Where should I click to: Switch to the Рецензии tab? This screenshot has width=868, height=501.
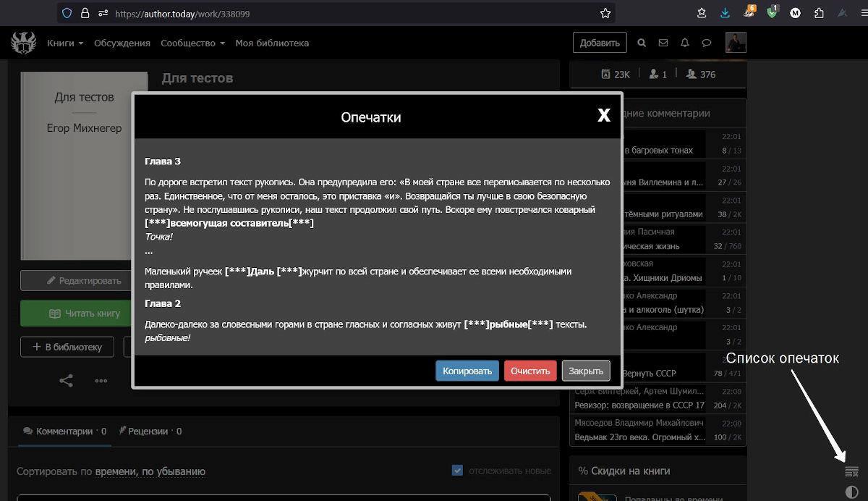(150, 431)
